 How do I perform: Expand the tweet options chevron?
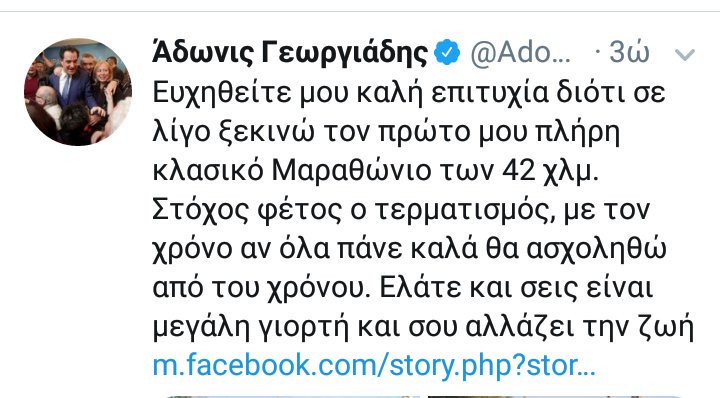[685, 55]
